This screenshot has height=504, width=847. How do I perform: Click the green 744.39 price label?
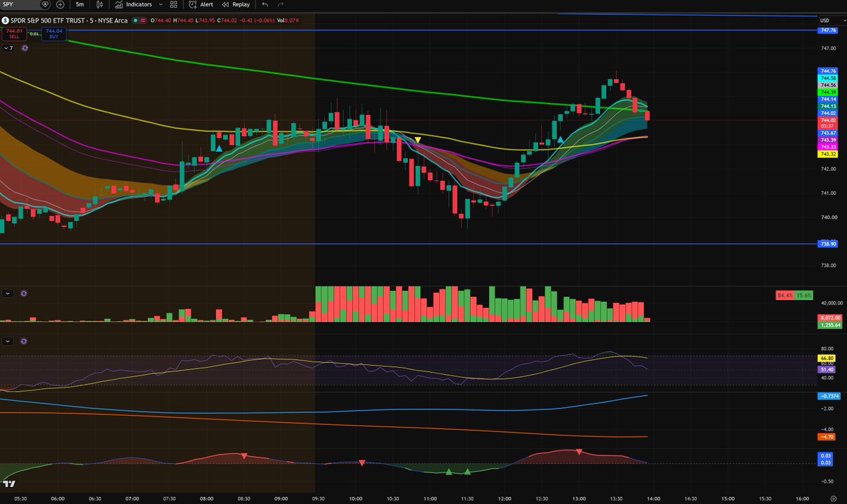(x=827, y=92)
